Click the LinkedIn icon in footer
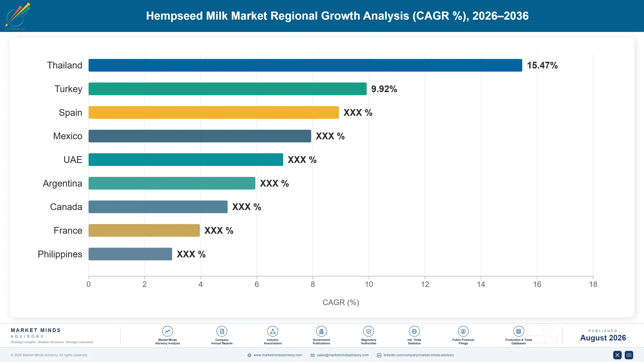Image resolution: width=644 pixels, height=362 pixels. [379, 355]
